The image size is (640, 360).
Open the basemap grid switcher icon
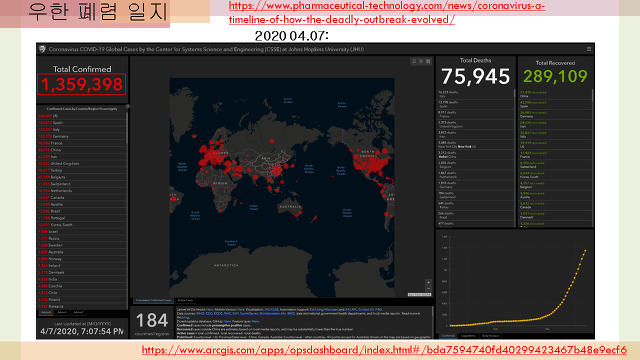[428, 61]
